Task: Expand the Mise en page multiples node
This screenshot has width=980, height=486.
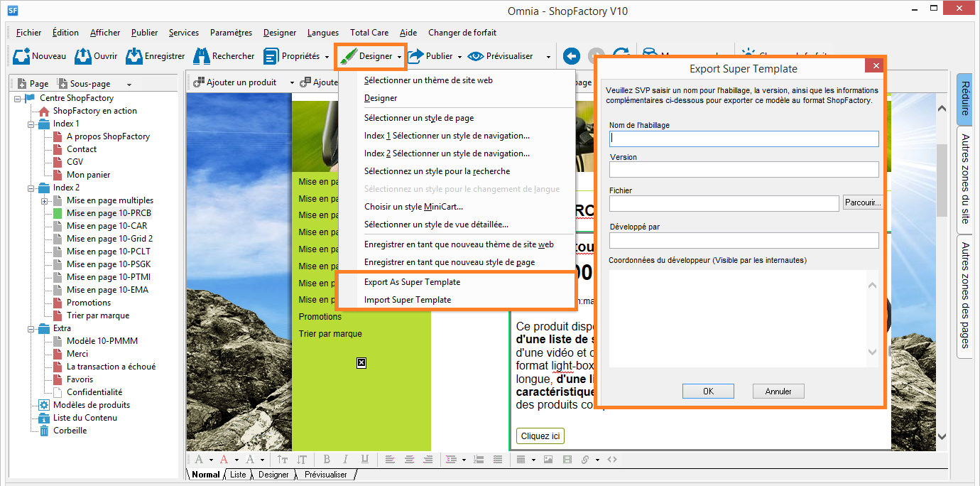Action: coord(45,200)
